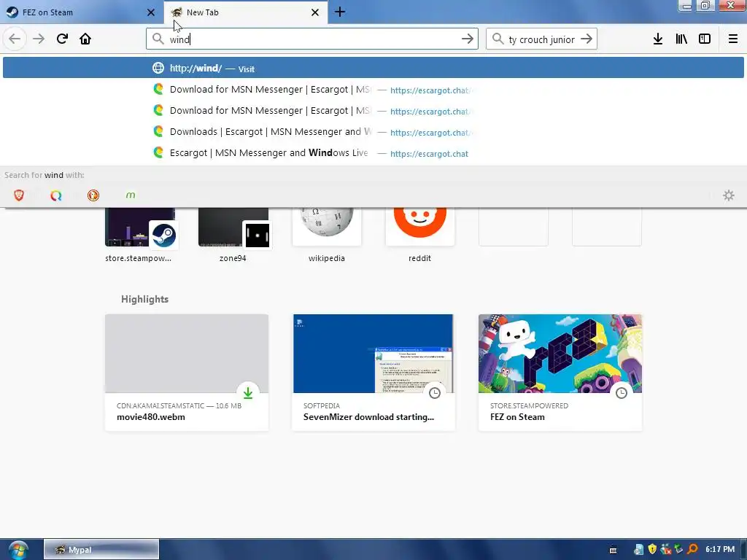Click history clock badge on SevenMizer card
The width and height of the screenshot is (747, 560).
click(435, 393)
